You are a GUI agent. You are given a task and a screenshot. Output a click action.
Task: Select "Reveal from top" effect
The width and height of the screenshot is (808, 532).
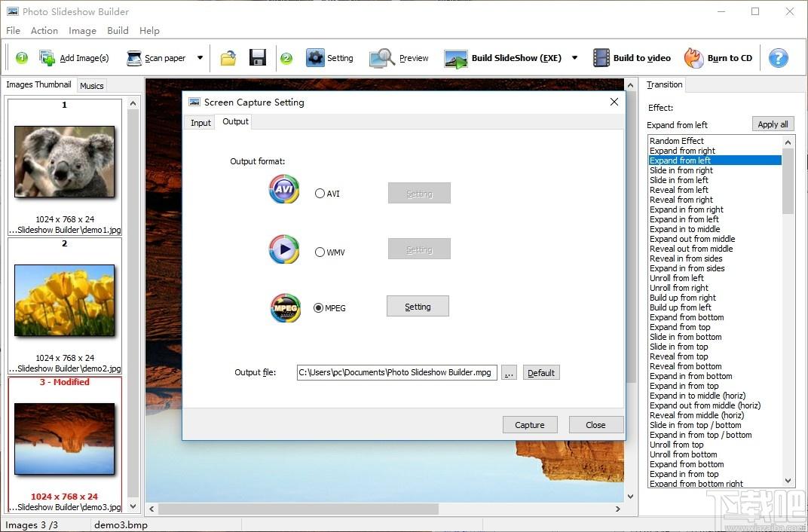coord(715,356)
